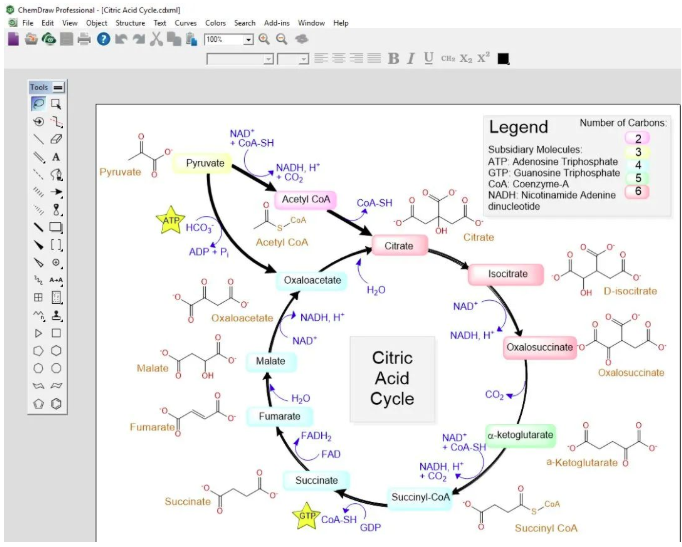Screen dimensions: 682x547
Task: Toggle chemical formula CH2 formatting
Action: (448, 58)
